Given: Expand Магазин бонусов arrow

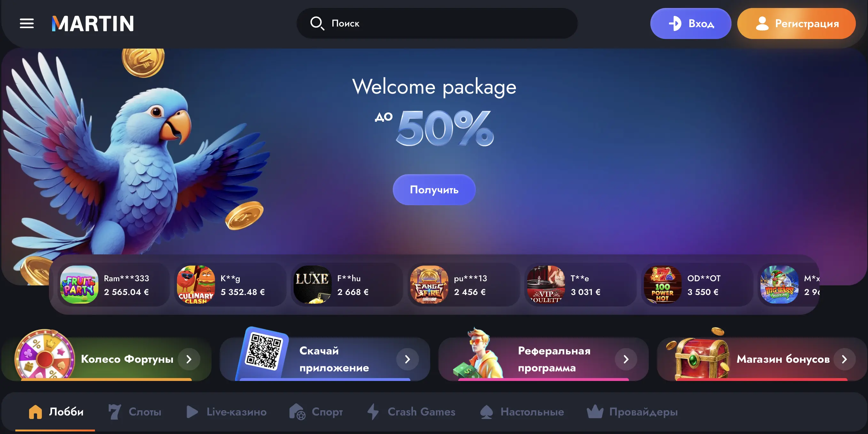Looking at the screenshot, I should click(844, 359).
